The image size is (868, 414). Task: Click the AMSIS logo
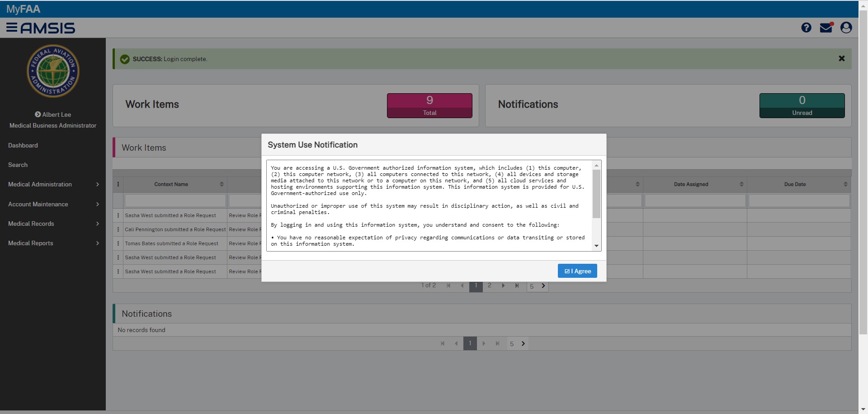48,28
